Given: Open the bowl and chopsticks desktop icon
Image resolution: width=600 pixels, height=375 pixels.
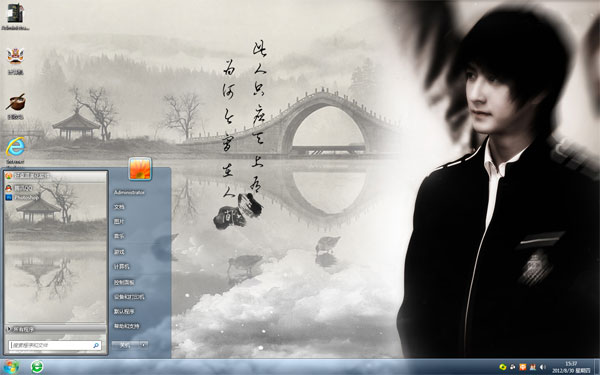Looking at the screenshot, I should [x=15, y=106].
